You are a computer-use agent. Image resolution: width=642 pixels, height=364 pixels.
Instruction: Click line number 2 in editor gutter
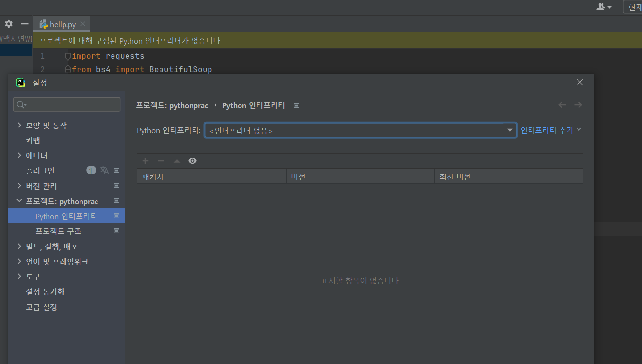click(x=43, y=69)
